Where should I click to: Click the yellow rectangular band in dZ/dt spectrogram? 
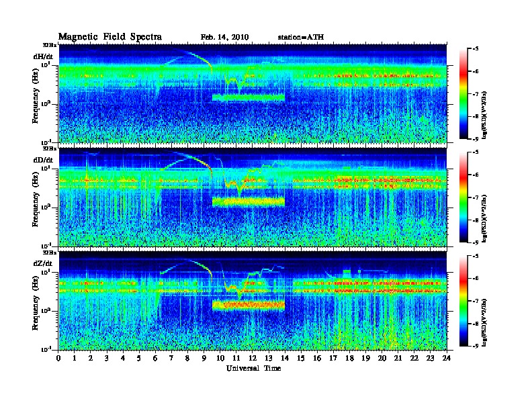249,305
